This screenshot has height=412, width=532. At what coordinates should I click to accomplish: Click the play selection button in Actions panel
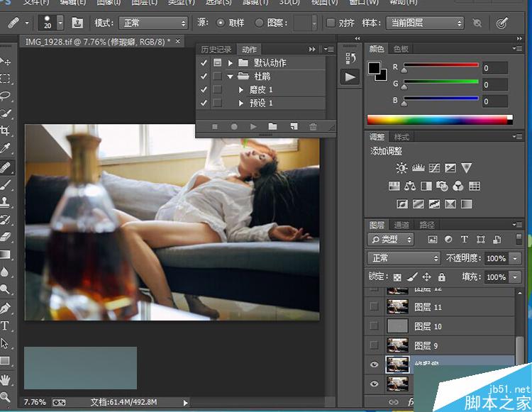pyautogui.click(x=253, y=126)
